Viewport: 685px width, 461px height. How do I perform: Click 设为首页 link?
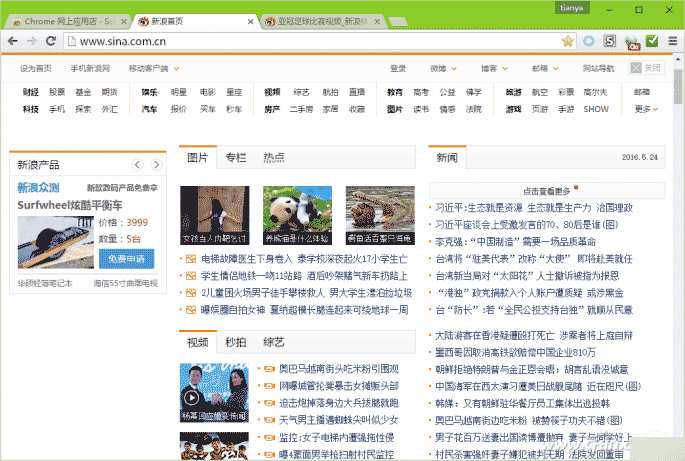(x=36, y=69)
